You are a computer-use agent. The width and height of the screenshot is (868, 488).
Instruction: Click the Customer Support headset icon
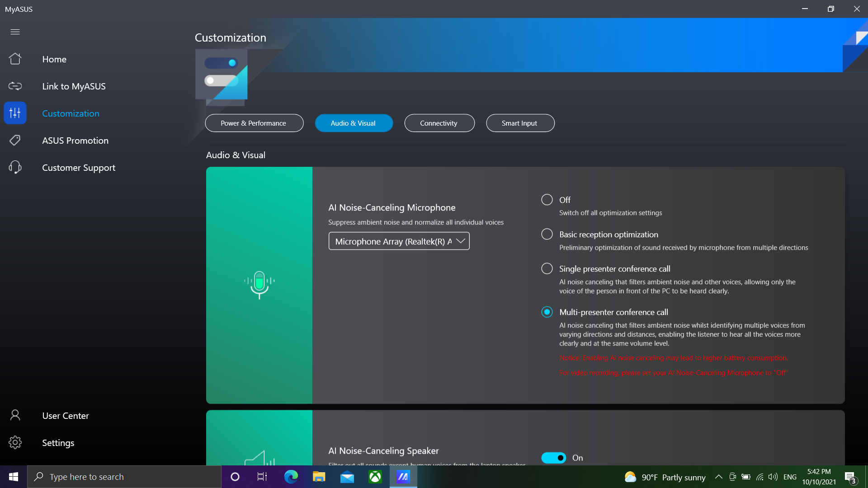coord(15,167)
